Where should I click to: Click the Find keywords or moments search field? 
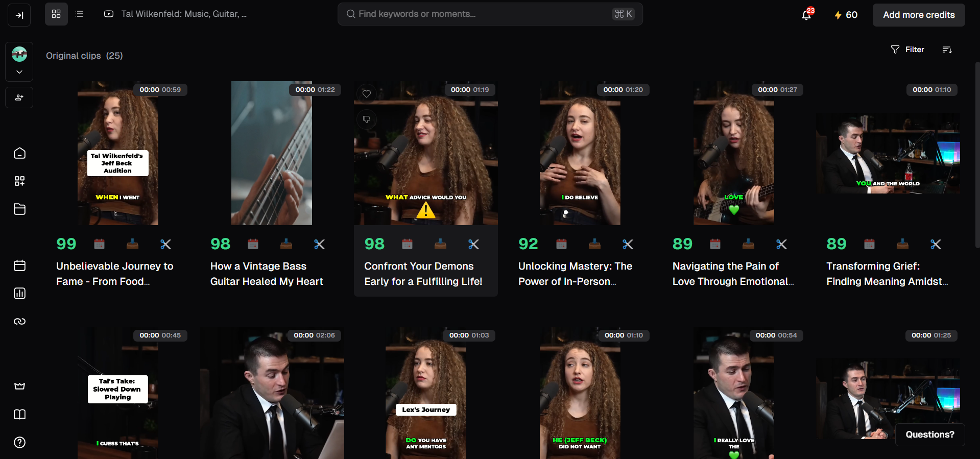(490, 14)
